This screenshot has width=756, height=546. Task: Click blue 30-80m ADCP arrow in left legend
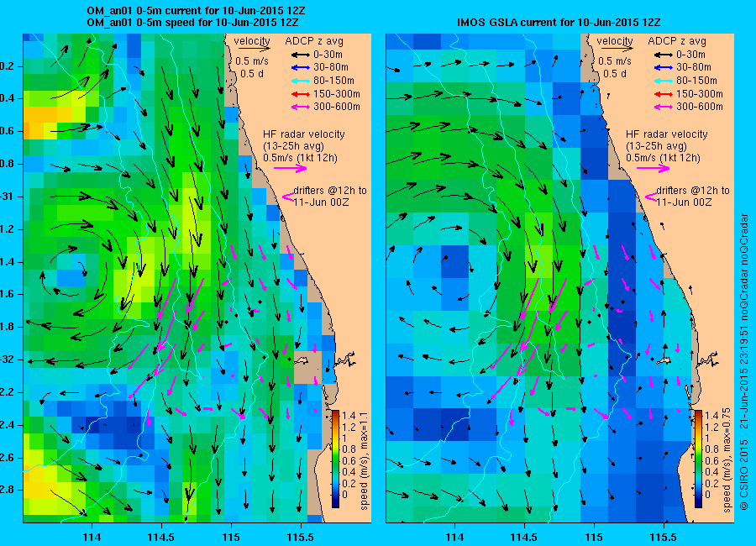(301, 67)
